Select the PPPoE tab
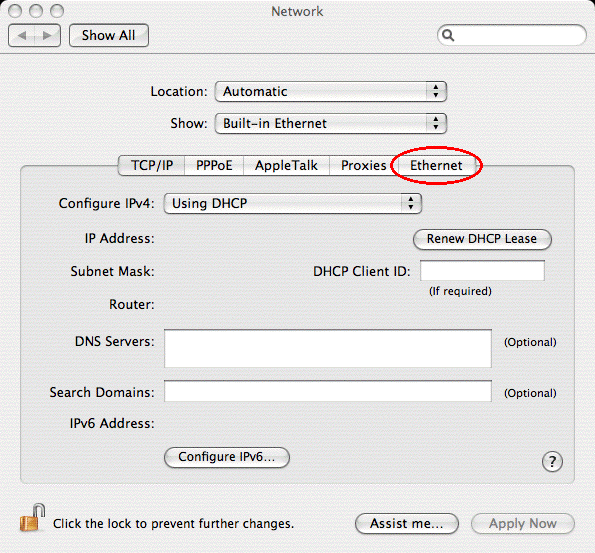Viewport: 595px width, 553px height. (214, 165)
